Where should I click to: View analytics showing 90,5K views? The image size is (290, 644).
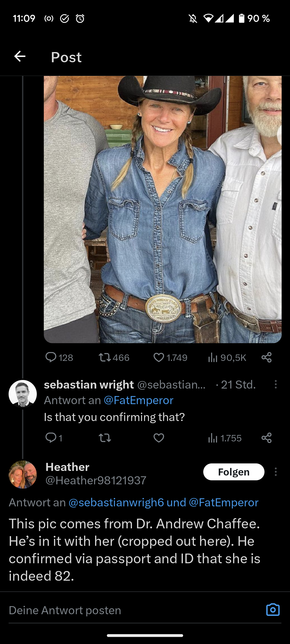click(x=227, y=357)
